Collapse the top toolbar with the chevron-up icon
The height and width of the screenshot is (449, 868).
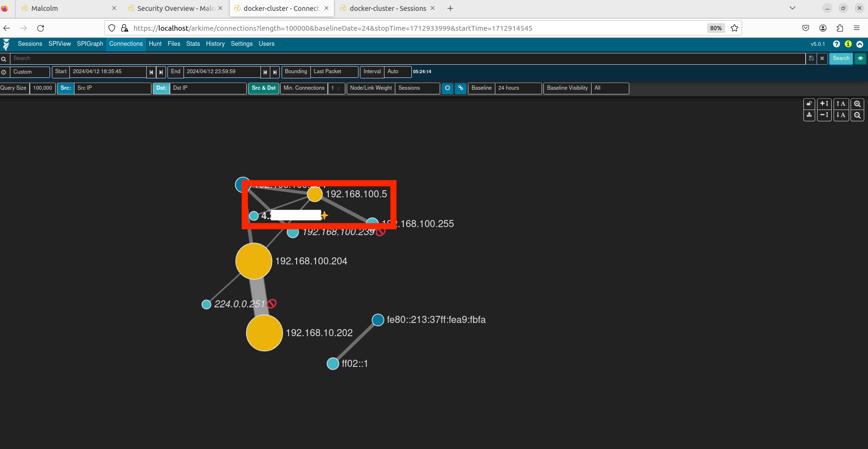pos(860,44)
